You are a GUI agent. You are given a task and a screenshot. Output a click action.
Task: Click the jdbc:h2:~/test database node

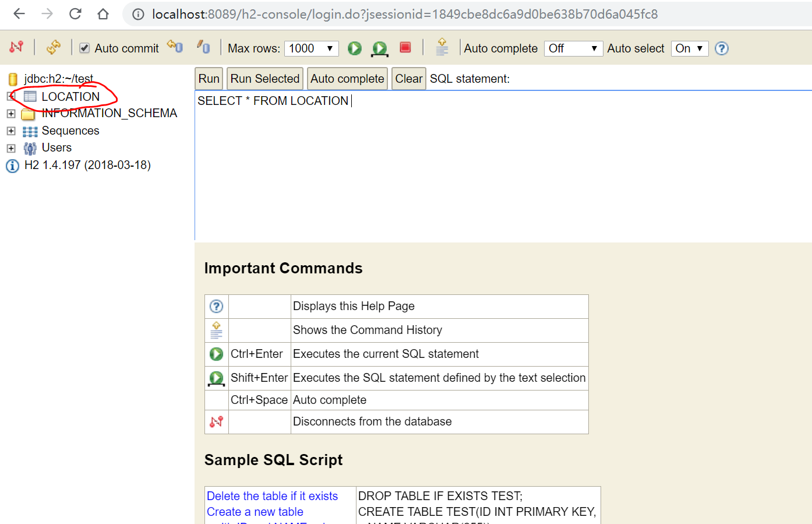tap(58, 79)
